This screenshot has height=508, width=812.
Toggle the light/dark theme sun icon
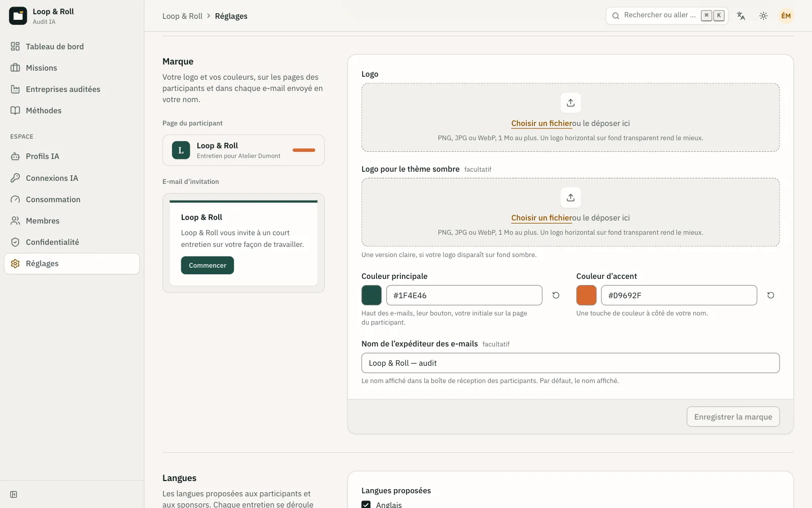click(763, 16)
